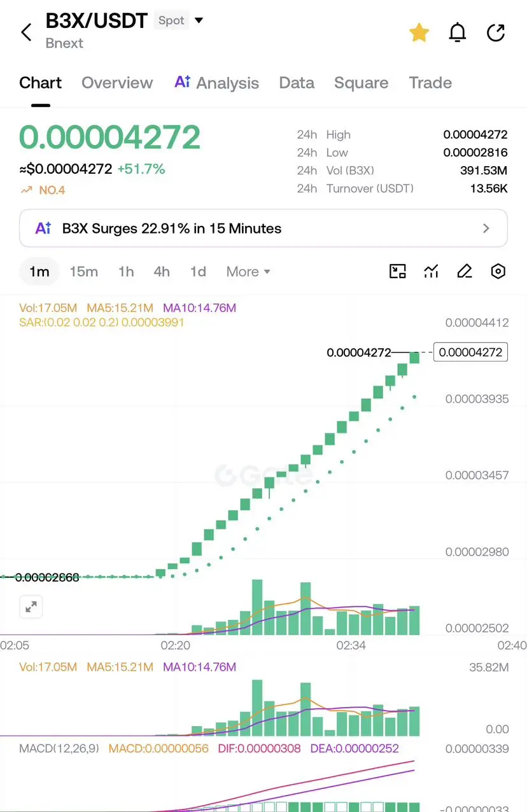Image resolution: width=527 pixels, height=812 pixels.
Task: Tap the Bnext token name subtitle
Action: (64, 43)
